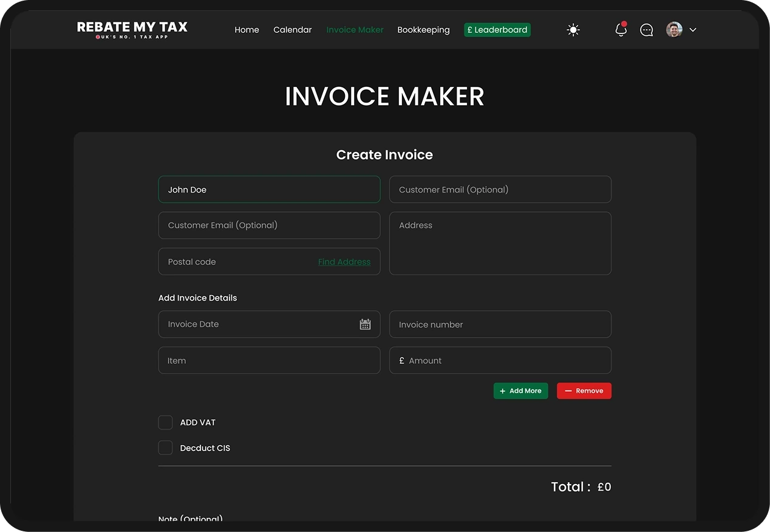Go to the Home menu item

(247, 30)
